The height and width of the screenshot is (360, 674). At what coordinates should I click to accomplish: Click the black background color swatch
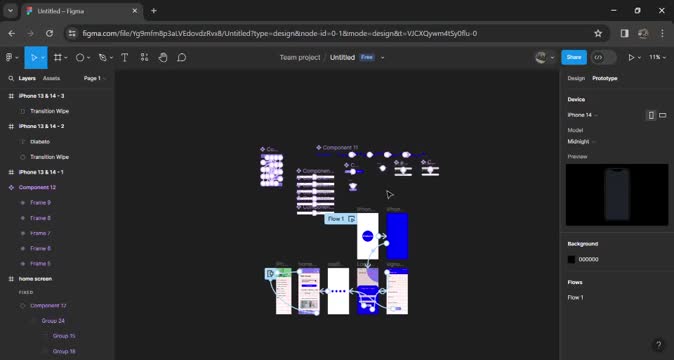(571, 259)
